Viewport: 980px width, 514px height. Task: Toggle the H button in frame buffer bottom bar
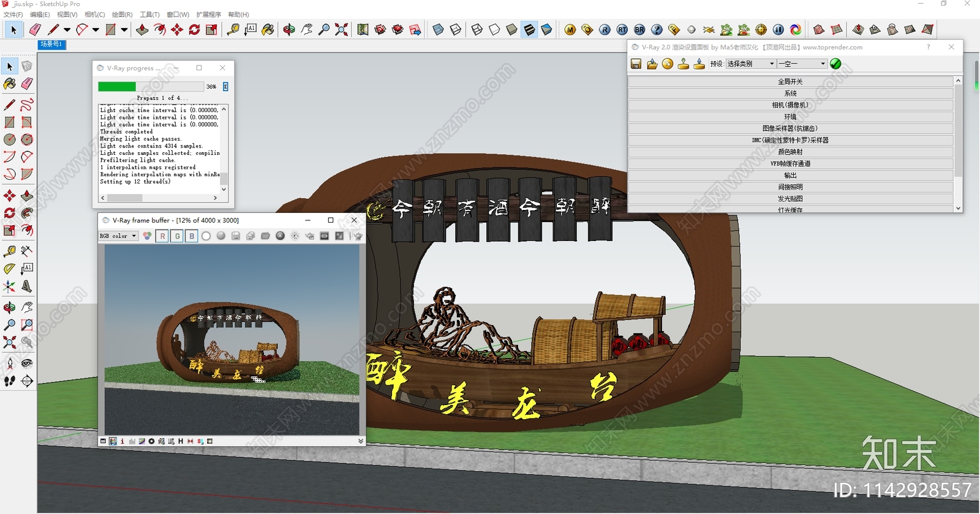(x=181, y=441)
